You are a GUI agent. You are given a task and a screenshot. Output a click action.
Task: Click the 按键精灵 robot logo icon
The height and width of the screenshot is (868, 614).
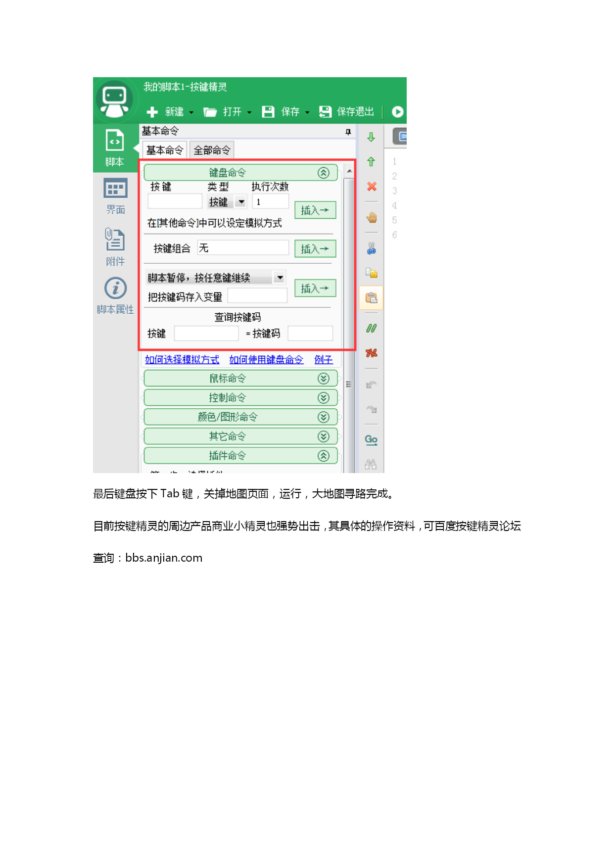click(x=115, y=100)
